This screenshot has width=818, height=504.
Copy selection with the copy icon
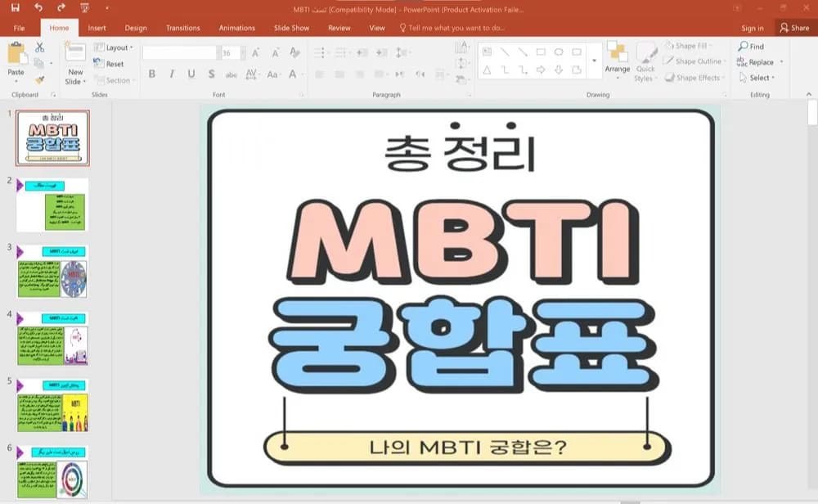(39, 64)
